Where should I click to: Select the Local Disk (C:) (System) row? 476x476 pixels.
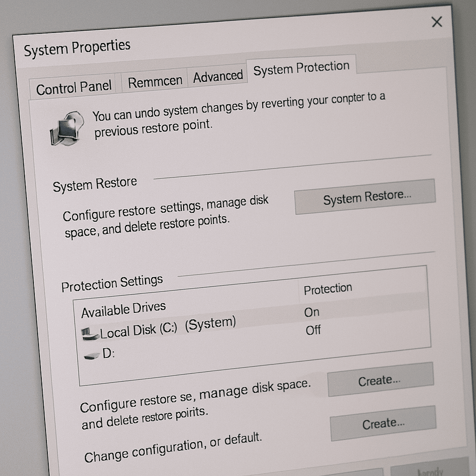coord(167,327)
